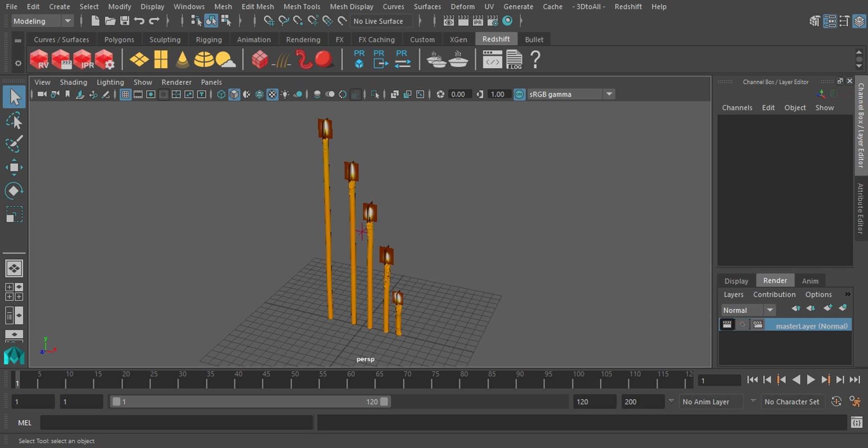Switch to the Display layer tab
This screenshot has width=868, height=448.
pos(736,281)
